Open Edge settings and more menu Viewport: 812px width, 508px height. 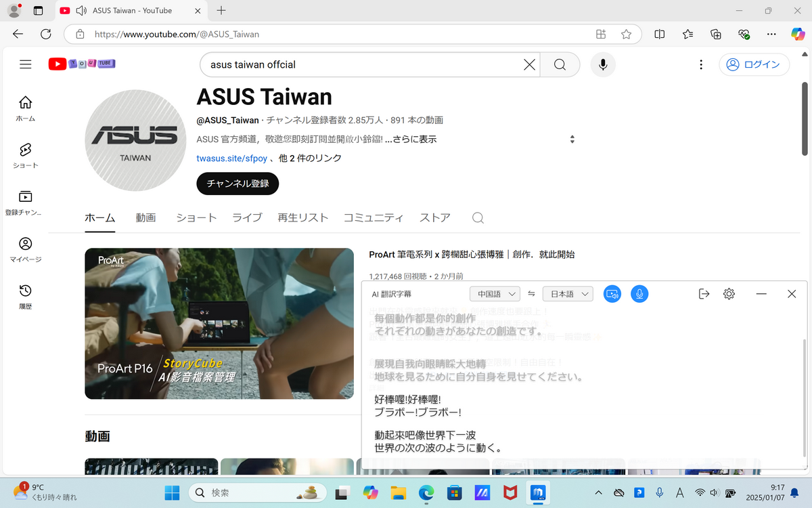[771, 34]
